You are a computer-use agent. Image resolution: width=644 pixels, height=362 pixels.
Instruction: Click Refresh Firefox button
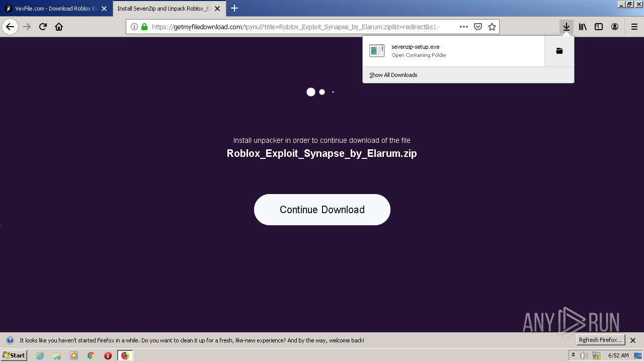[x=601, y=340]
